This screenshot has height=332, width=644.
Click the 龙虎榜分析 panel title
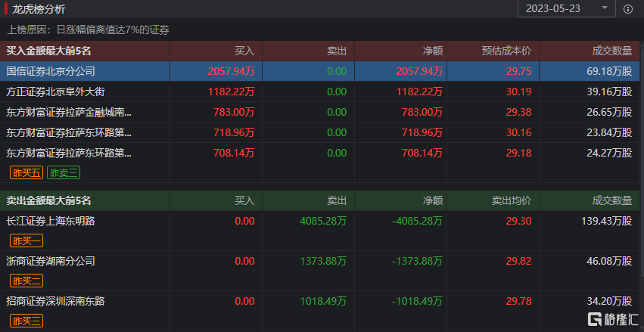(39, 8)
